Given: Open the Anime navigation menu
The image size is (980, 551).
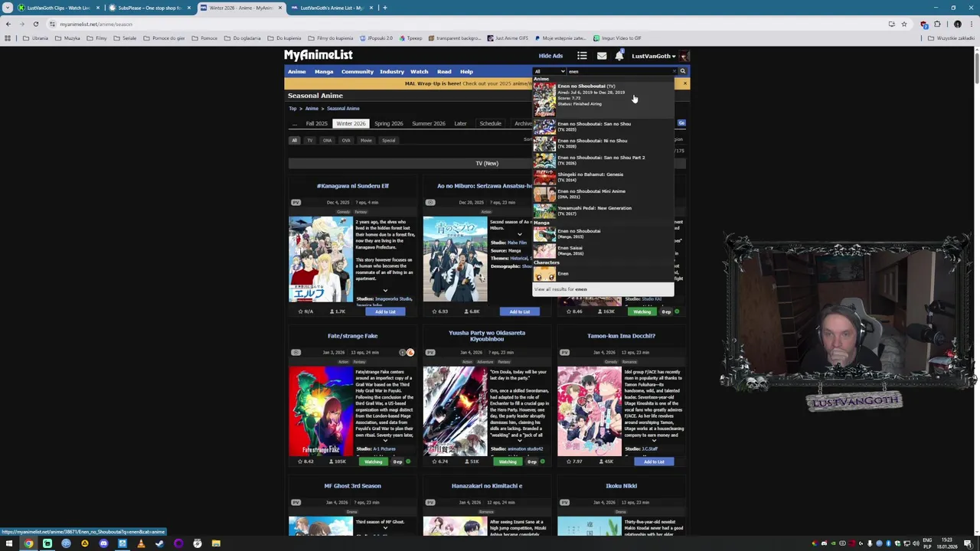Looking at the screenshot, I should click(296, 71).
